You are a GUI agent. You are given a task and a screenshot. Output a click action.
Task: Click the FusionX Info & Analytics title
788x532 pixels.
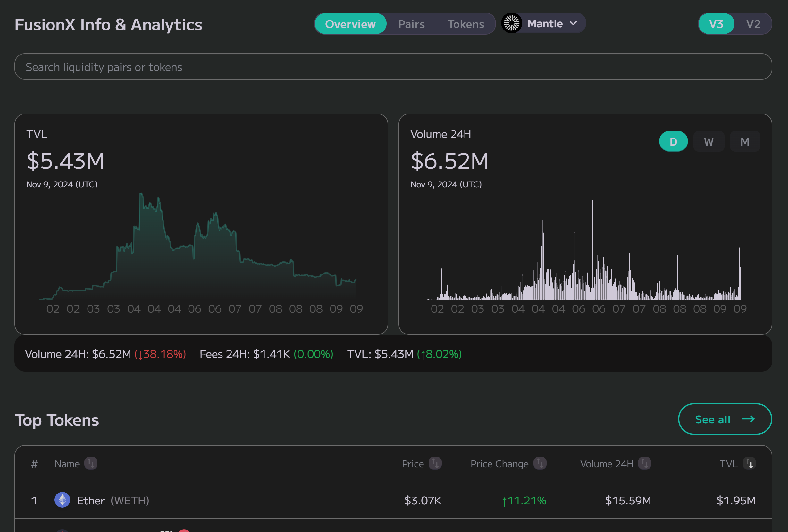(x=108, y=24)
